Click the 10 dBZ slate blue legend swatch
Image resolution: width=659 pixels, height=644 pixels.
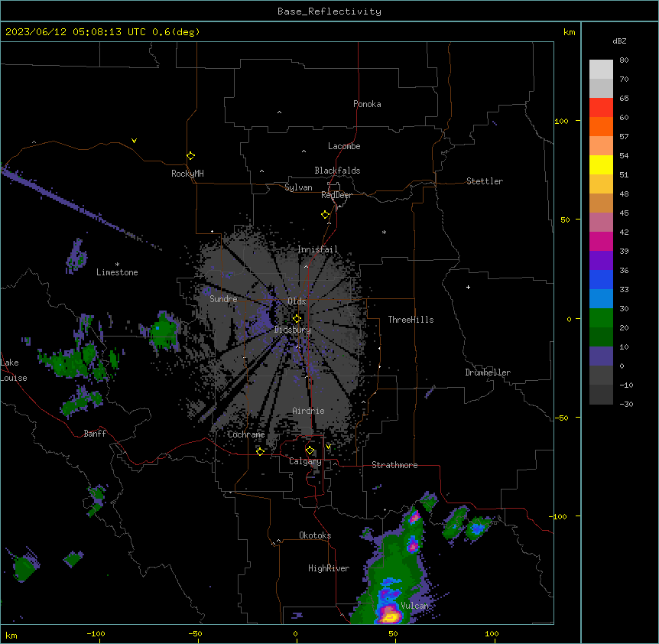pyautogui.click(x=601, y=356)
